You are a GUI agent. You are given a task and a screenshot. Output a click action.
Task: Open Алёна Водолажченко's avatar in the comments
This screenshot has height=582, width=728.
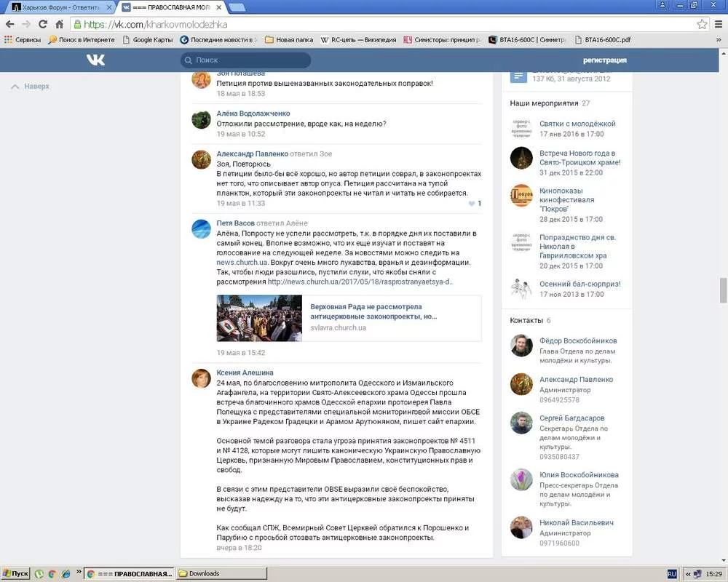coord(201,120)
